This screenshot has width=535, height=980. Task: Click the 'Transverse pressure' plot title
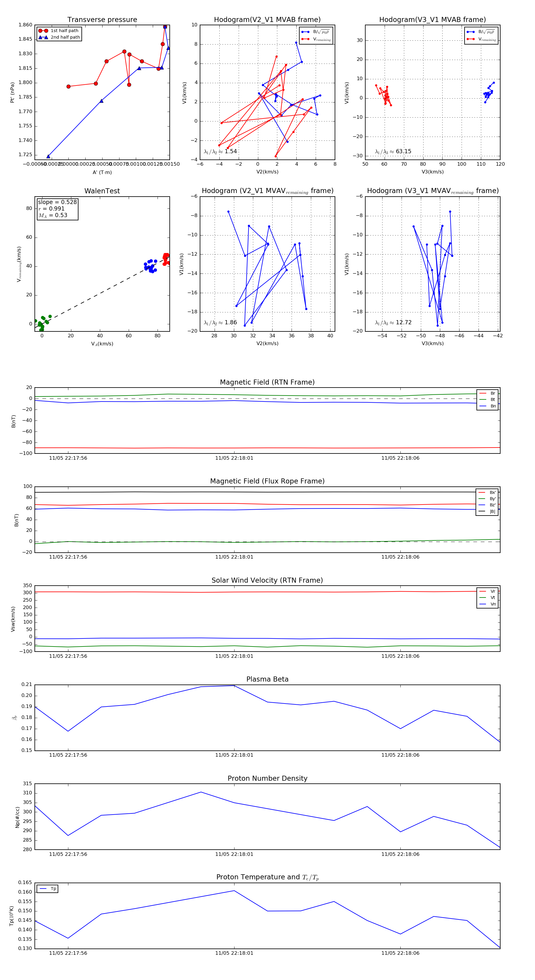pyautogui.click(x=102, y=20)
